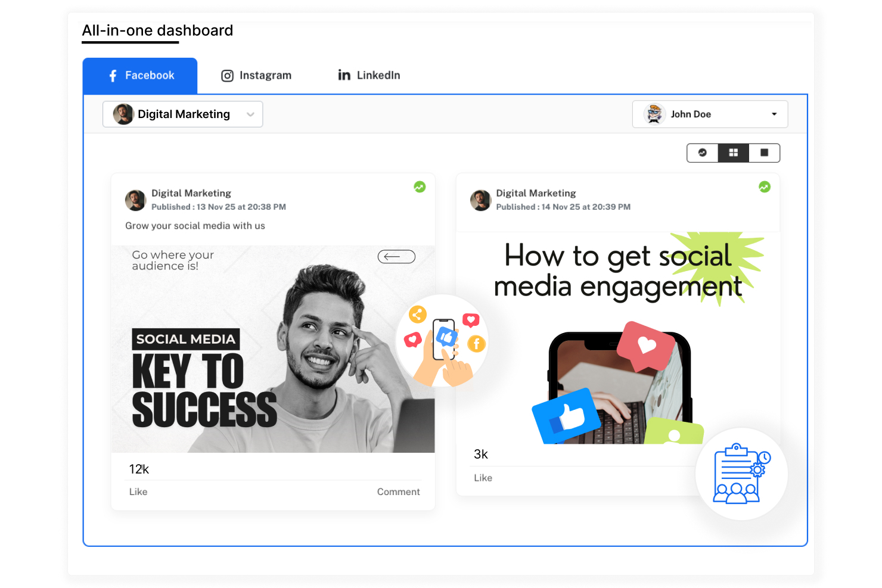The height and width of the screenshot is (588, 882).
Task: Click Like on the 3k post
Action: 483,478
